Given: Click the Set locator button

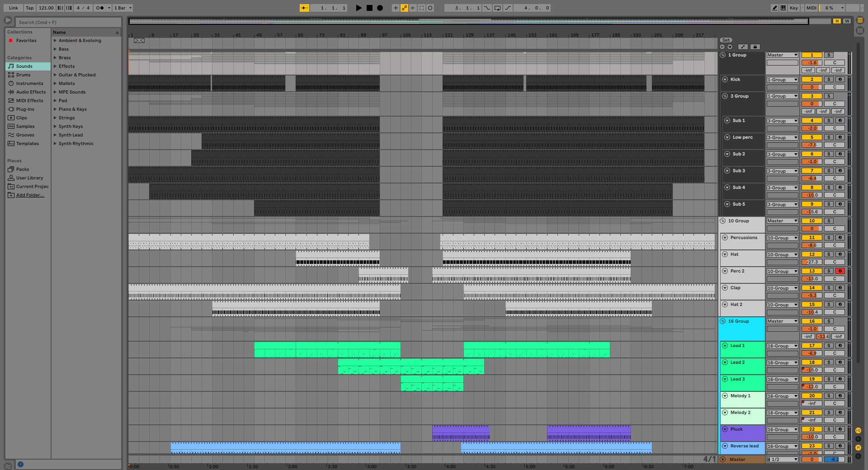Looking at the screenshot, I should [726, 40].
